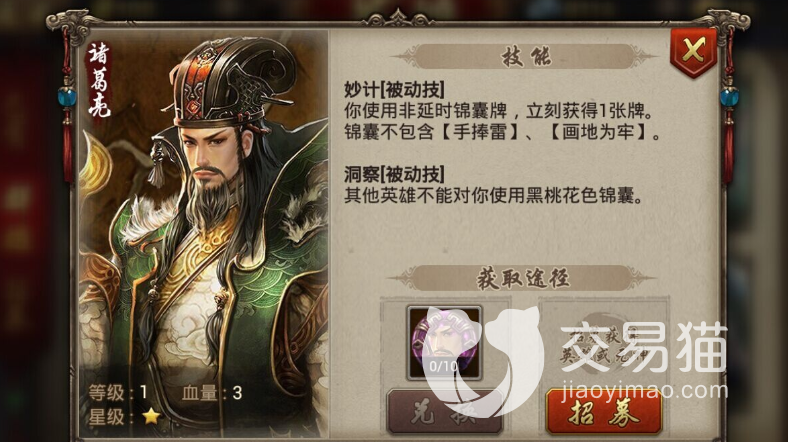Select the 技能 section header
This screenshot has width=788, height=442.
point(525,57)
